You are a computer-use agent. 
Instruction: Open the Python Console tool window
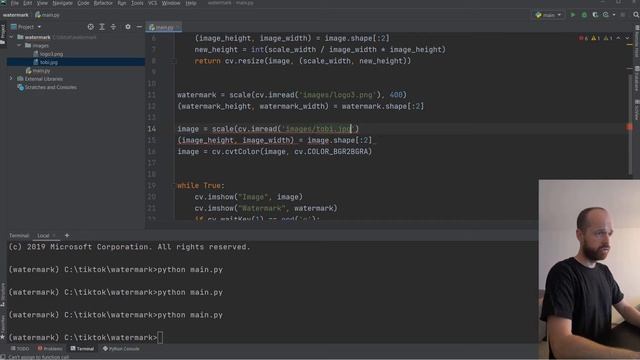click(121, 349)
